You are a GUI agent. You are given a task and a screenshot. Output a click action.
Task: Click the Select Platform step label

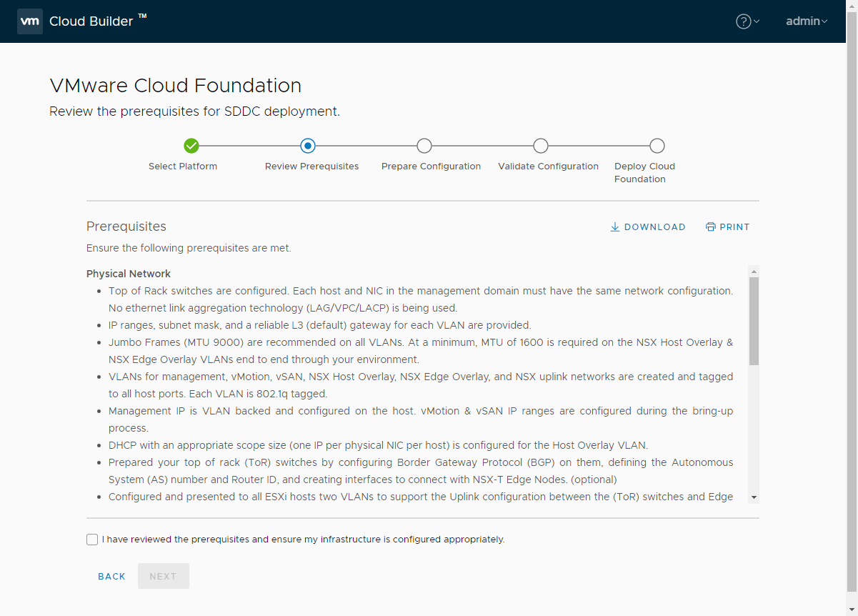point(183,167)
